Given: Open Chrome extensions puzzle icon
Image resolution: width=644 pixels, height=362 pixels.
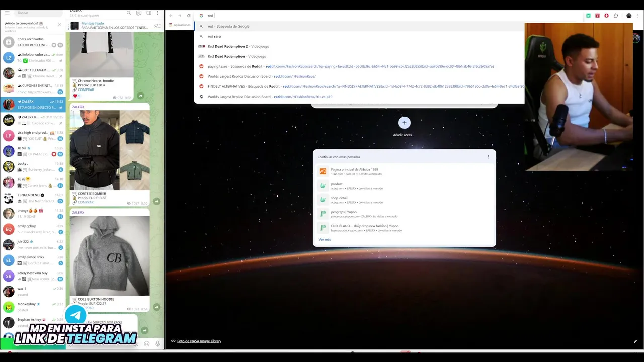Looking at the screenshot, I should (615, 16).
